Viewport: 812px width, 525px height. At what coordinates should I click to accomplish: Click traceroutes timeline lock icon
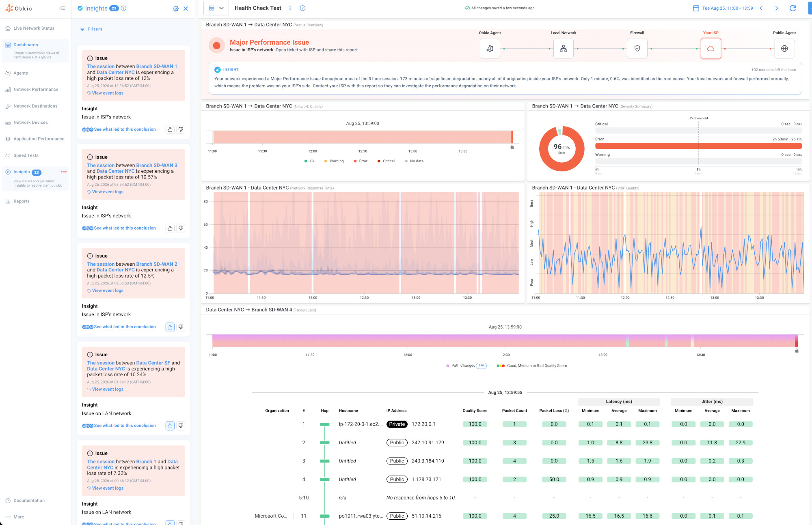click(x=797, y=351)
